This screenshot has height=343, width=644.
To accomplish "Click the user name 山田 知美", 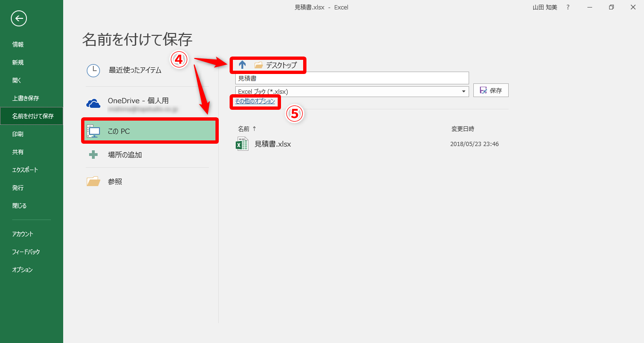I will coord(544,7).
